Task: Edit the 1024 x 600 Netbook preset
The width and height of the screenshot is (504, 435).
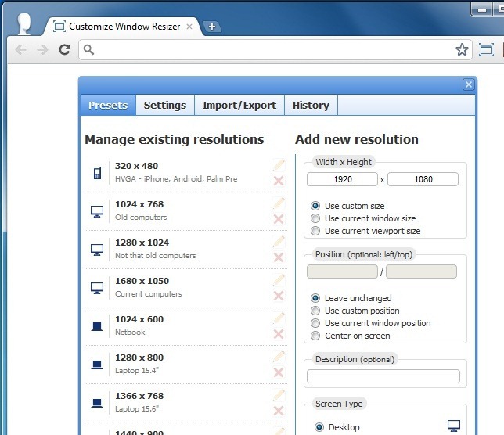Action: pos(279,318)
